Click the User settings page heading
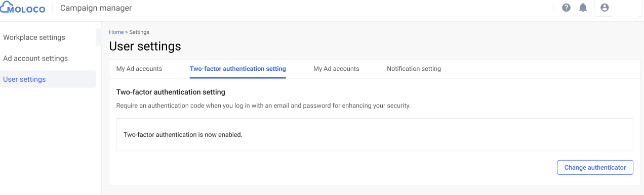Viewport: 644px width, 195px height. pyautogui.click(x=145, y=46)
